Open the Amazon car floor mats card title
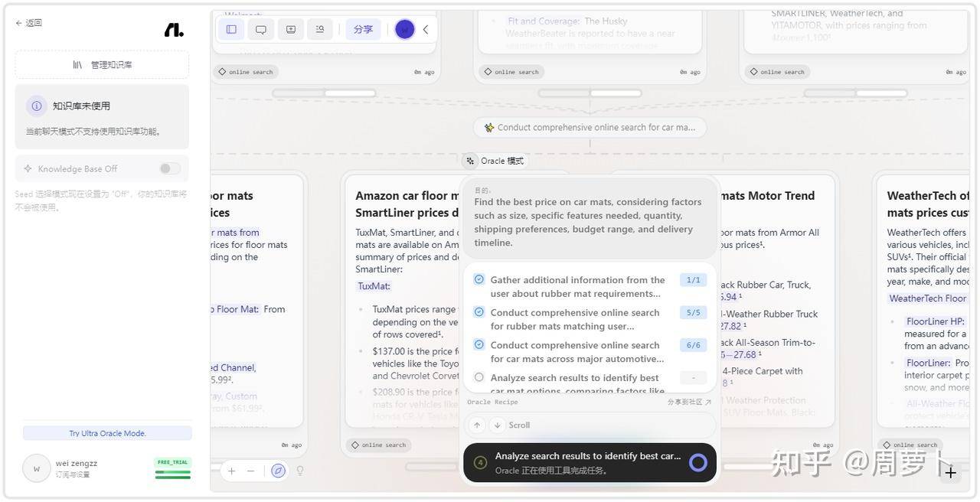Screen dimensions: 980x502 [x=407, y=204]
